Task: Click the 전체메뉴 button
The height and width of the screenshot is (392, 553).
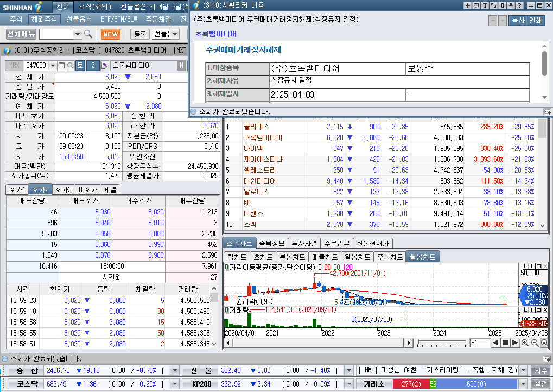Action: point(21,34)
